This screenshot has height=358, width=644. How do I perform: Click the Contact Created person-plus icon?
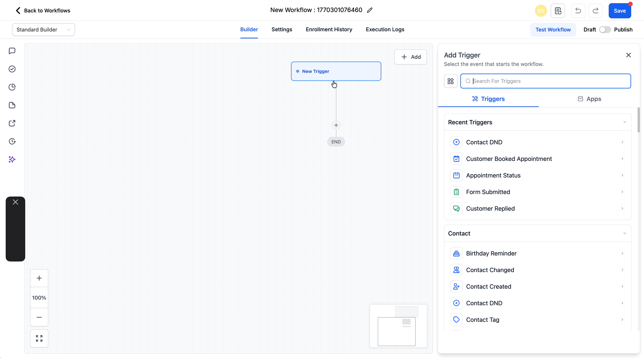456,286
